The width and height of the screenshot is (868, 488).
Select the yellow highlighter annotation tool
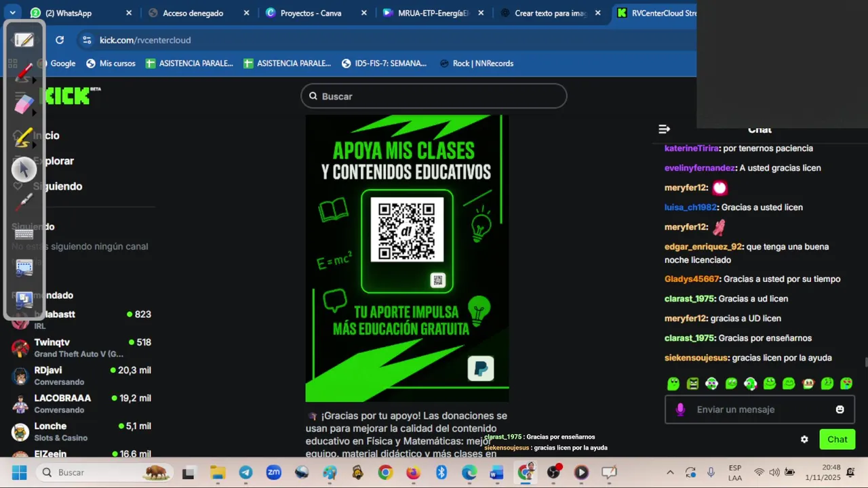[x=24, y=138]
